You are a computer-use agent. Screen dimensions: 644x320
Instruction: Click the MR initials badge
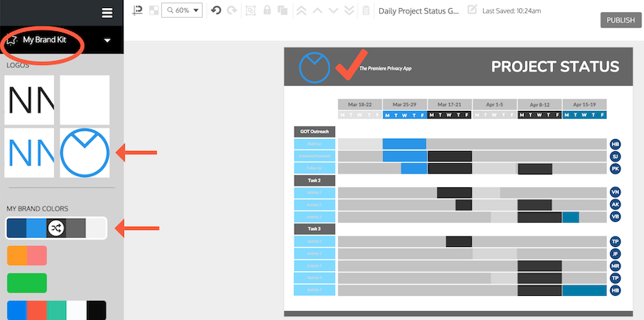pos(615,266)
